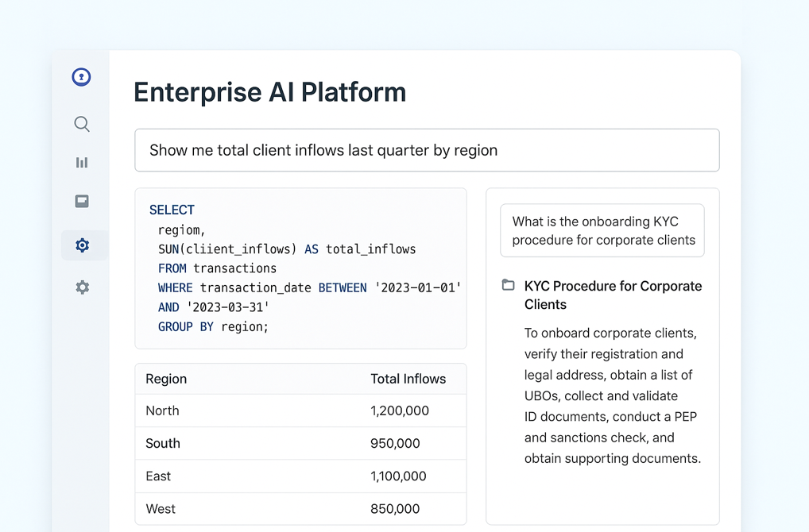Focus the client inflows query input field

(x=427, y=150)
